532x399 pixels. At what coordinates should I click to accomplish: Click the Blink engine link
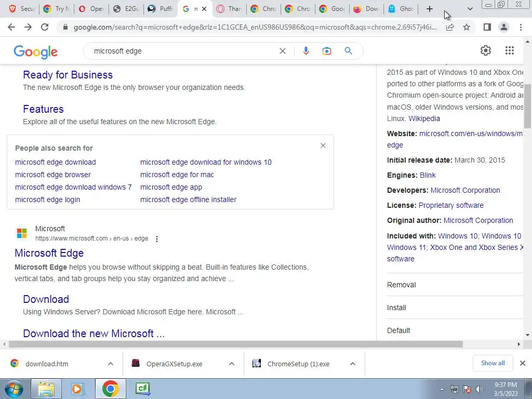pyautogui.click(x=428, y=175)
